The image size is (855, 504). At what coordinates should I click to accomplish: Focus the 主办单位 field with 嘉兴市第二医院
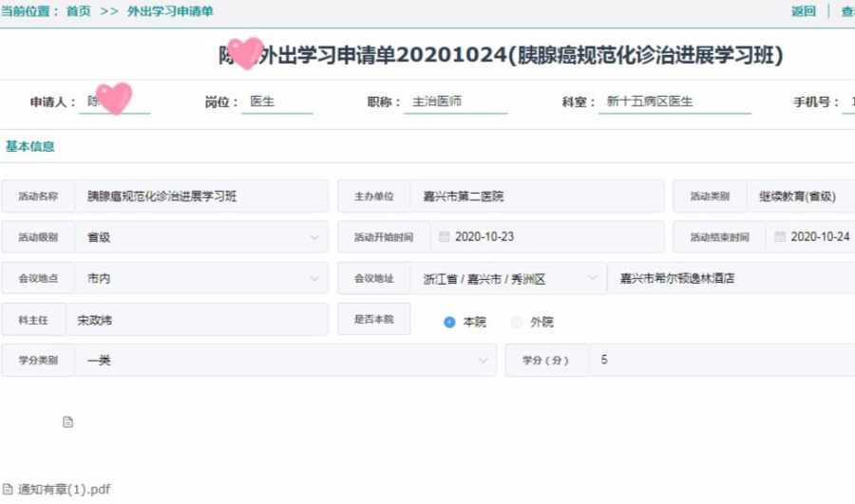(537, 196)
